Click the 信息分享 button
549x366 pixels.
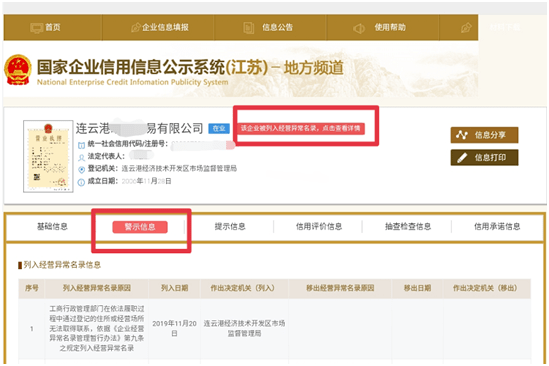pos(484,135)
